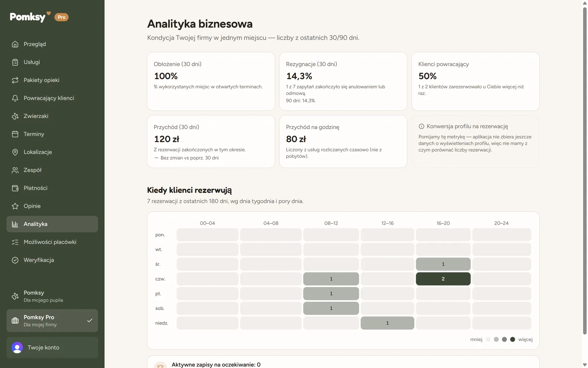Click the Lokalizacje map pin icon

(15, 152)
